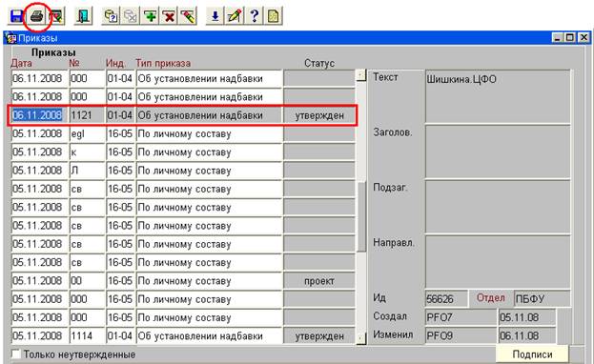594x364 pixels.
Task: Click the Print icon in toolbar
Action: click(37, 16)
